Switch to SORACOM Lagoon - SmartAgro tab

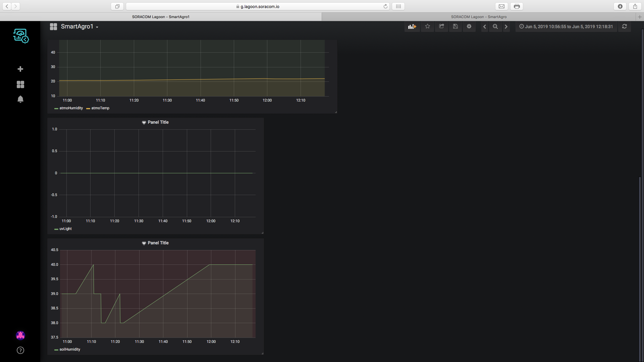[479, 17]
